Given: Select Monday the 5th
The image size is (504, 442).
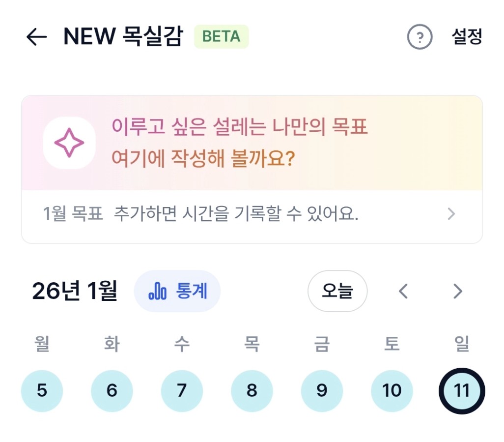Looking at the screenshot, I should pos(42,391).
